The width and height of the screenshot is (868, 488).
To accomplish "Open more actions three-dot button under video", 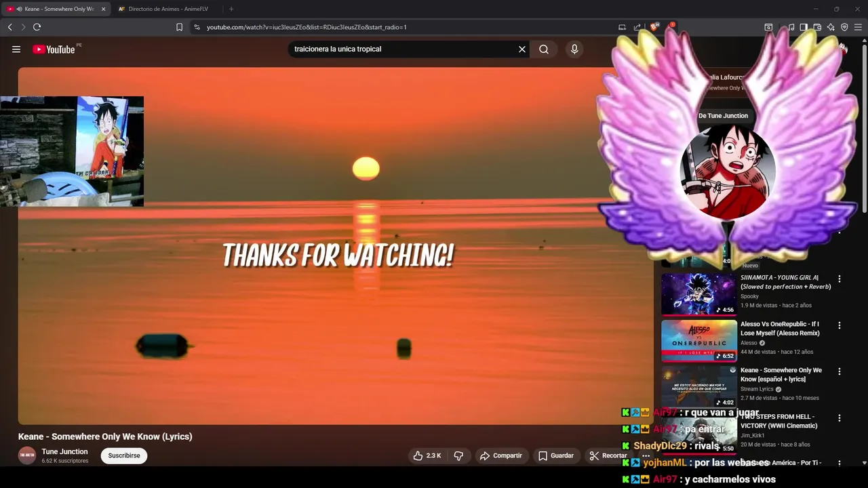I will (646, 455).
